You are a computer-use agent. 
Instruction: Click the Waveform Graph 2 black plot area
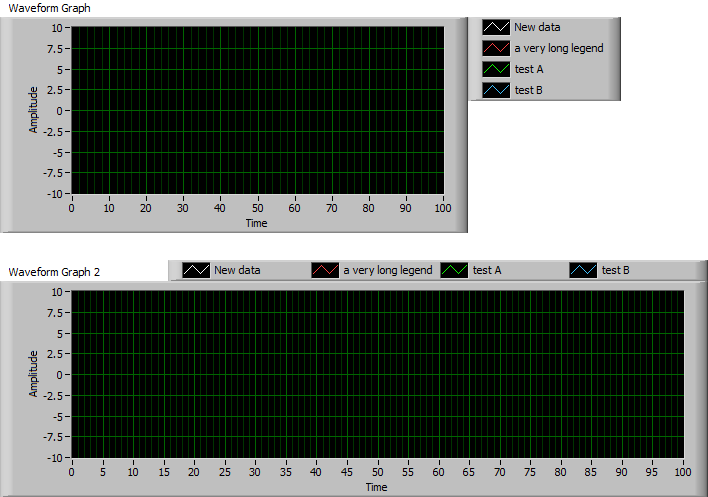click(x=378, y=374)
